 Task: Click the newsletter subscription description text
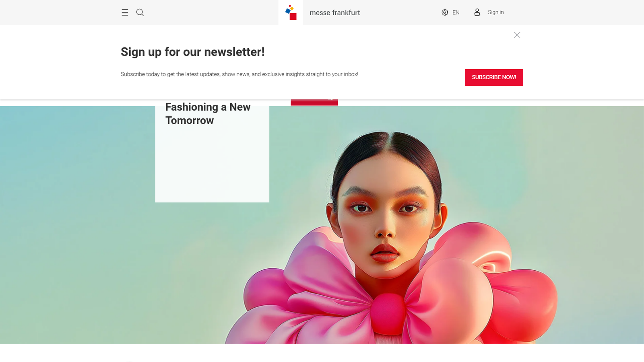239,74
